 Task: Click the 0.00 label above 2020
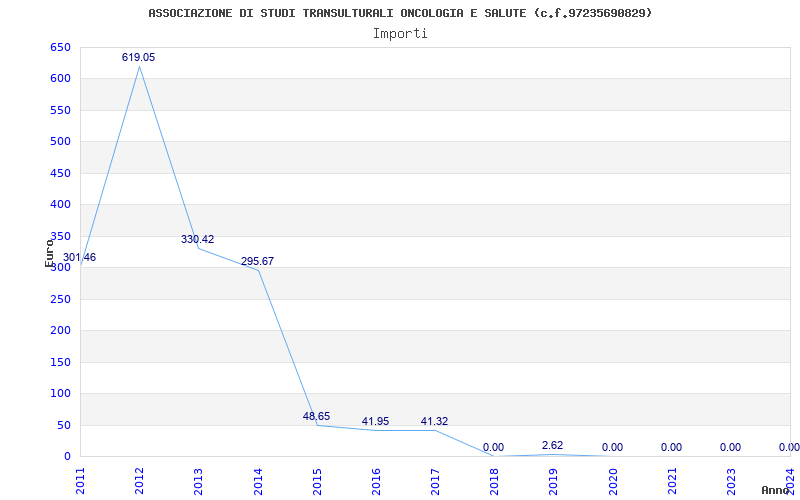612,447
